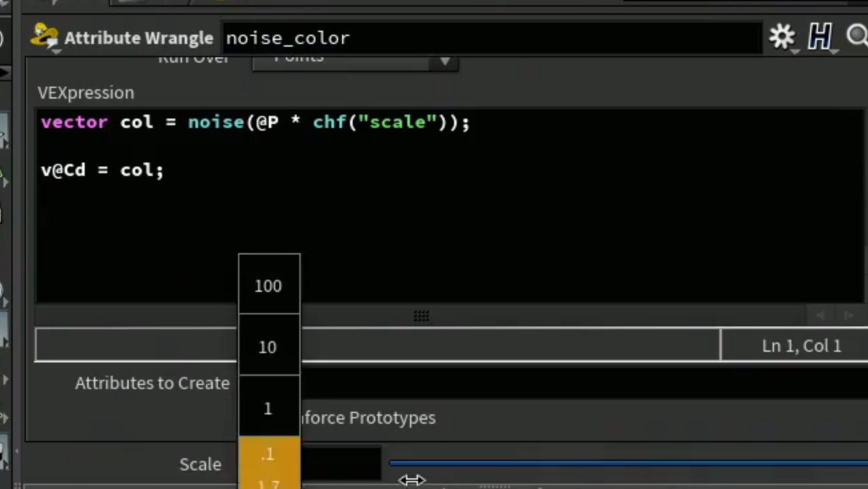Click the node name field noise_color
The width and height of the screenshot is (868, 489).
[492, 38]
